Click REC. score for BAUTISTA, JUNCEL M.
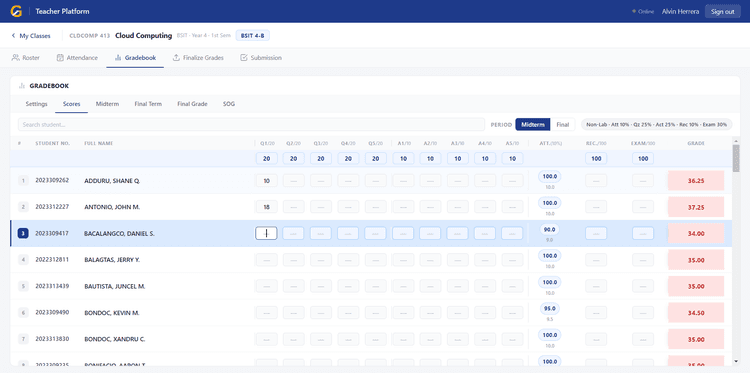The image size is (750, 373). point(596,286)
